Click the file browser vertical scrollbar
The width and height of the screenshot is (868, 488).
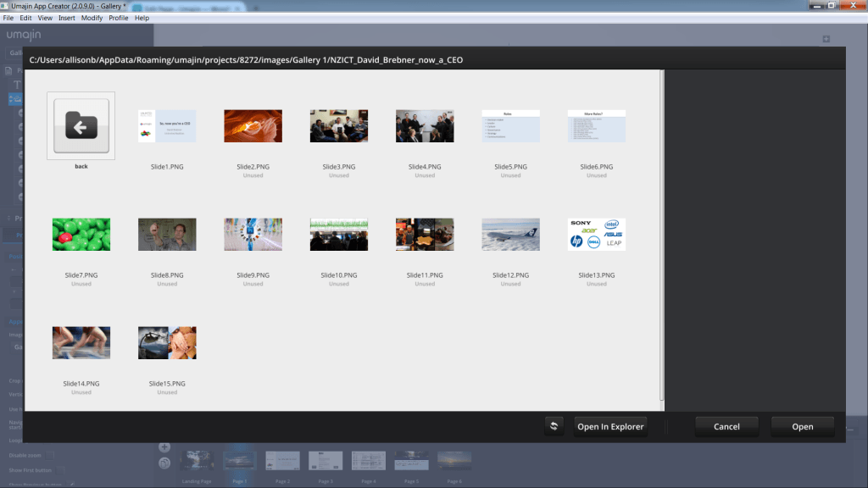(x=661, y=236)
